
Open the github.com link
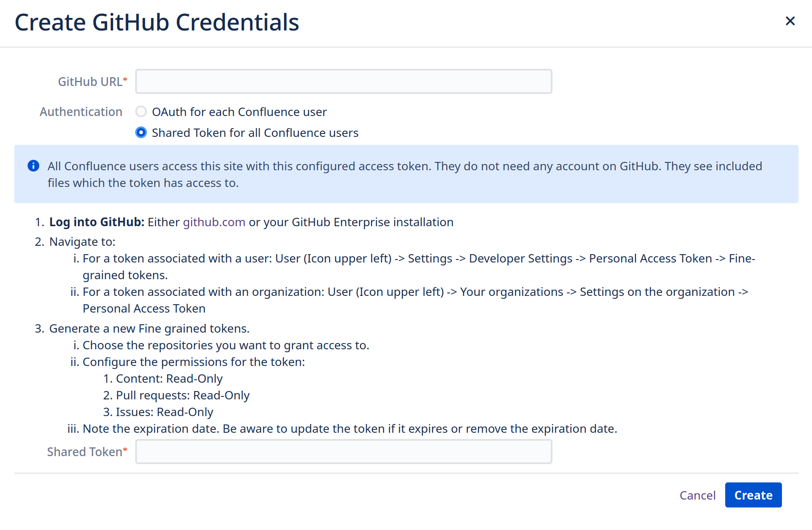[x=214, y=222]
